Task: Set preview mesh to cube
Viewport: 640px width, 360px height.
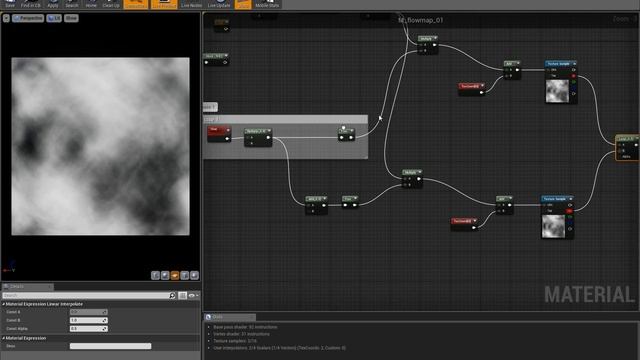Action: tap(184, 276)
